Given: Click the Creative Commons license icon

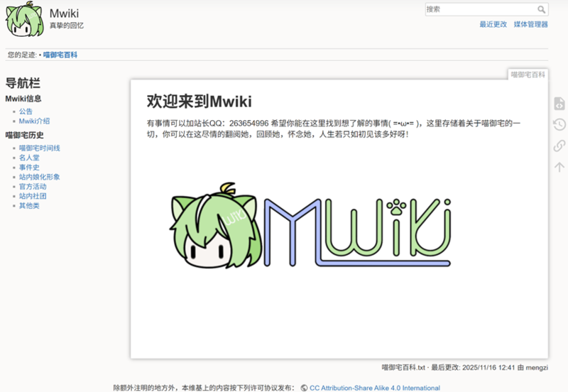Looking at the screenshot, I should pos(305,388).
